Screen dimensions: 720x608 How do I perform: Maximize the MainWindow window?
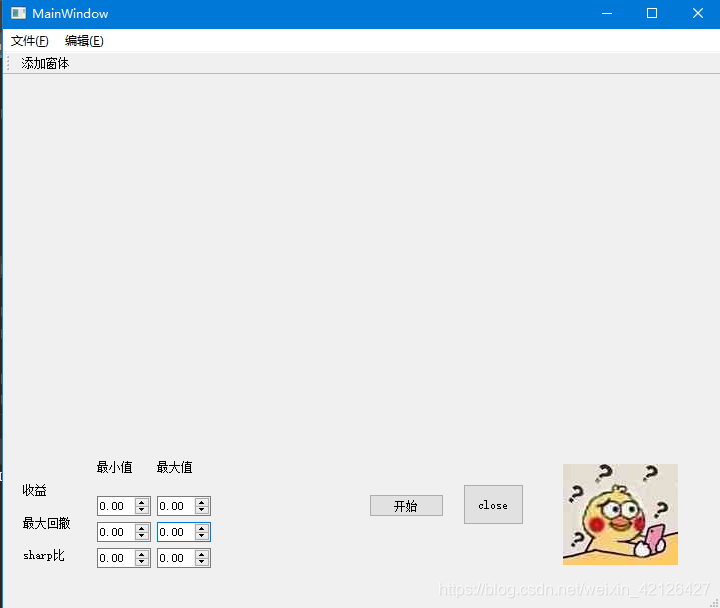coord(652,13)
